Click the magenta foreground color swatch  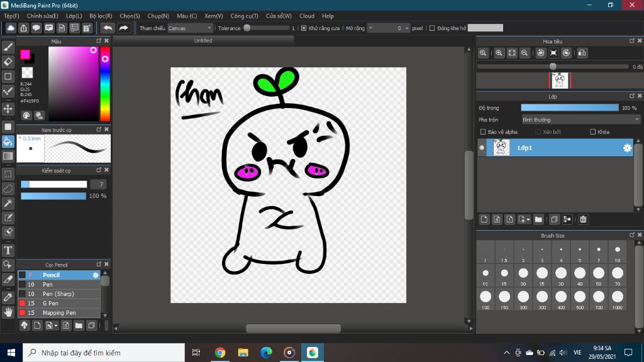(25, 54)
